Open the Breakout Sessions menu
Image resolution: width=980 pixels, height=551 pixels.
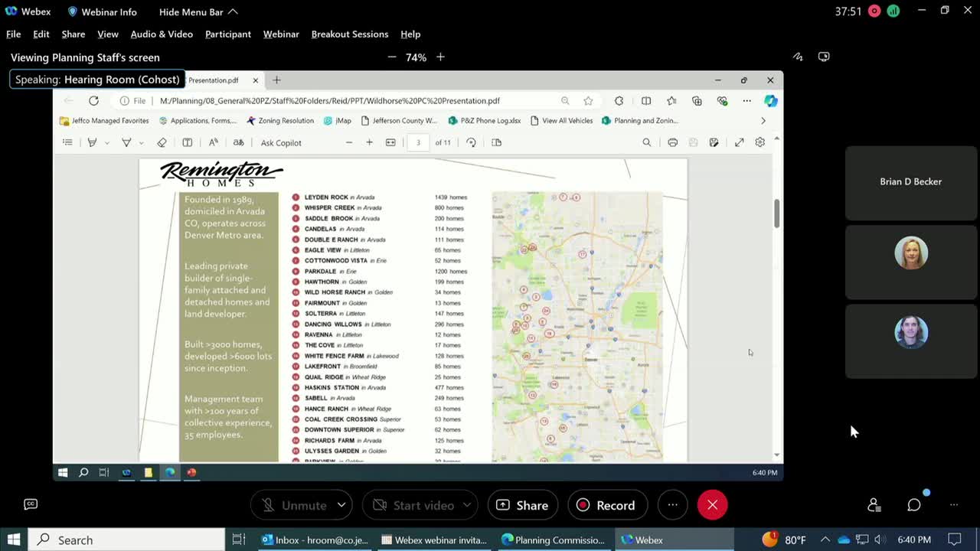click(350, 34)
